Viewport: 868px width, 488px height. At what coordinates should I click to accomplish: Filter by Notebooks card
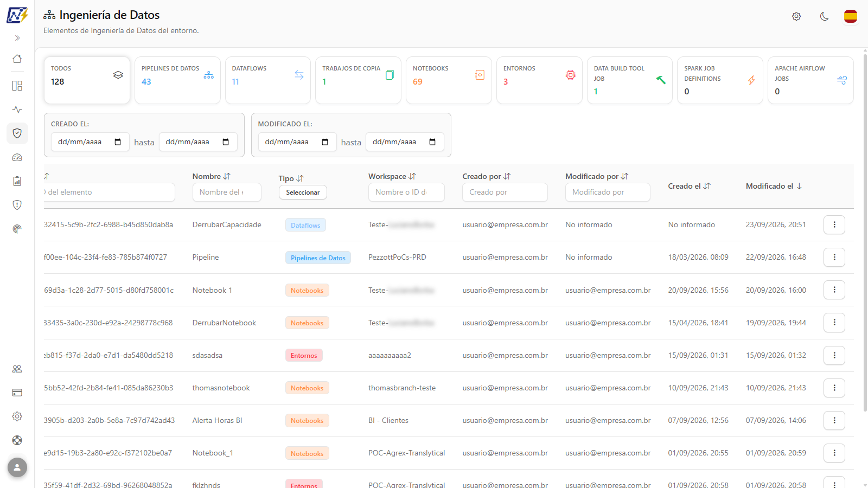point(449,80)
